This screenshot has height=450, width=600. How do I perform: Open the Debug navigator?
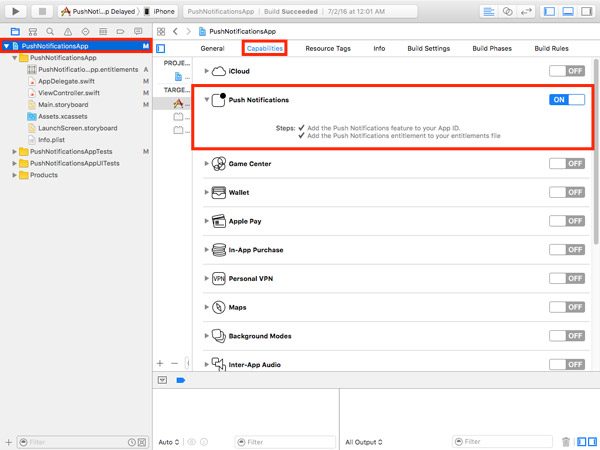103,31
